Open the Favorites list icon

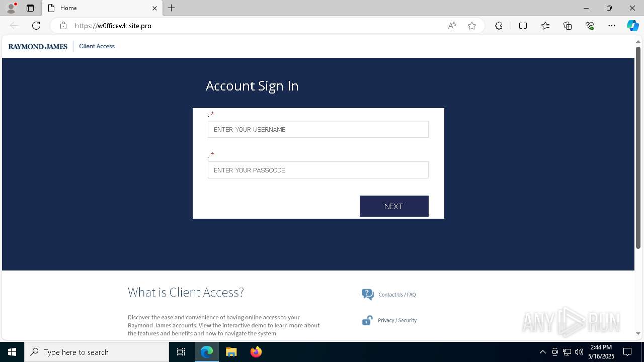(545, 26)
